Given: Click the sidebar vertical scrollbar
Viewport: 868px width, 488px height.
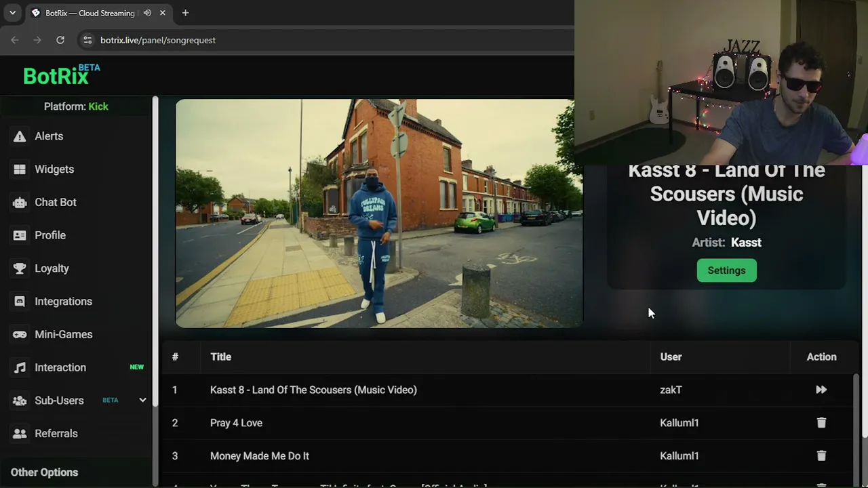Looking at the screenshot, I should [x=155, y=251].
